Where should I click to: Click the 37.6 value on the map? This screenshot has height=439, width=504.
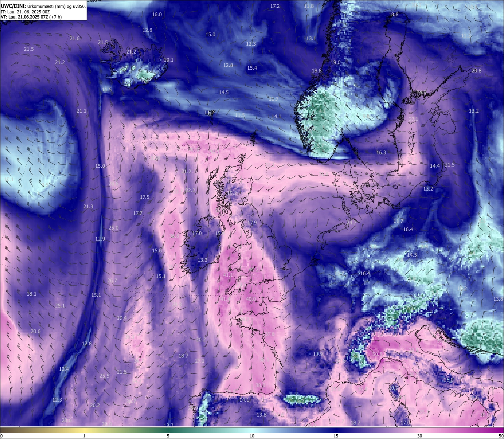[270, 334]
